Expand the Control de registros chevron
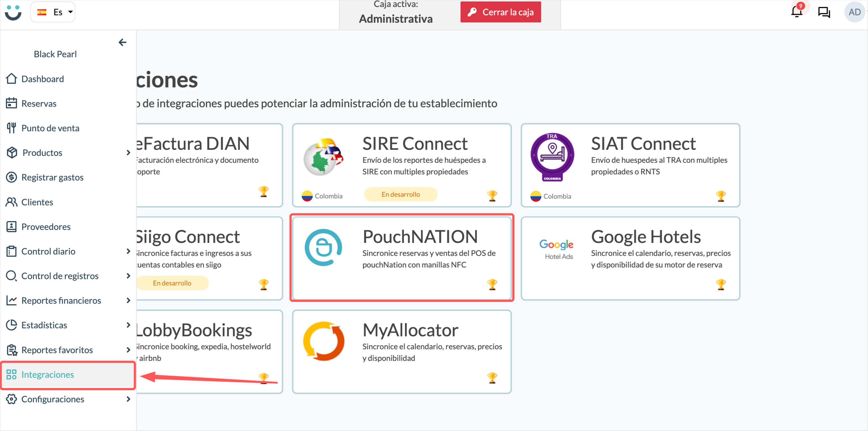The height and width of the screenshot is (431, 868). point(128,276)
